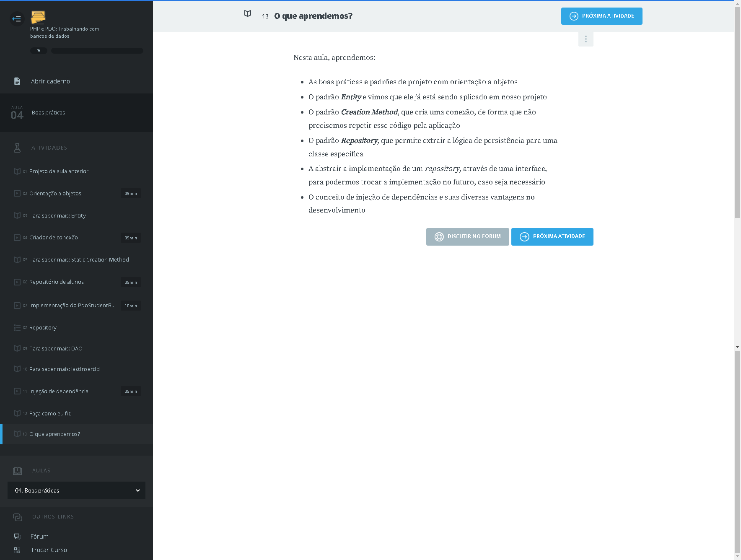Image resolution: width=741 pixels, height=560 pixels.
Task: Select activity 08 Repository
Action: point(43,328)
